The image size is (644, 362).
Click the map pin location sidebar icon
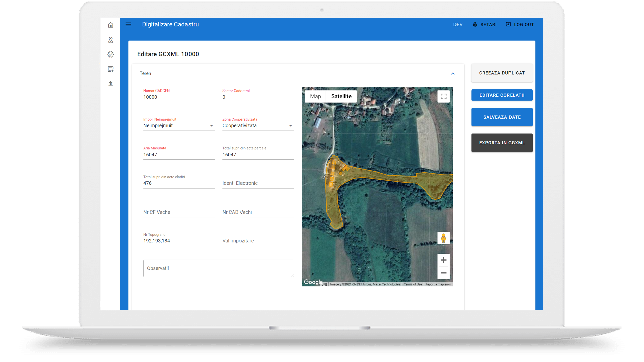coord(111,40)
